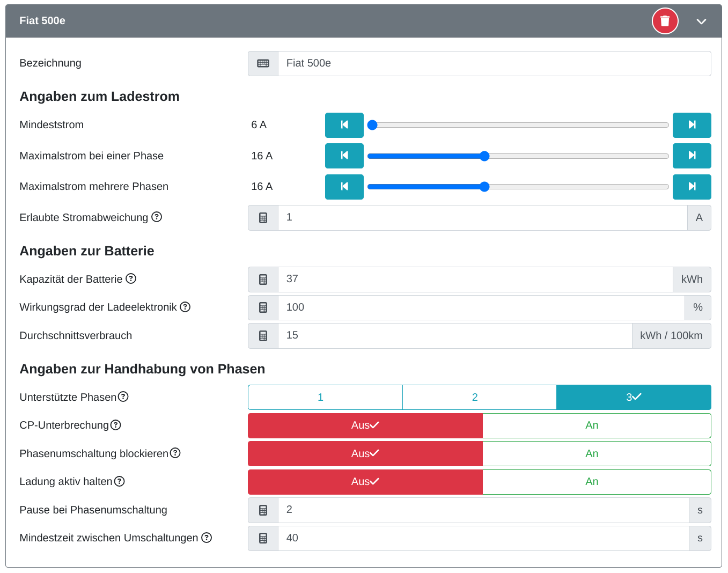The width and height of the screenshot is (728, 573).
Task: Focus the Bezeichnung text field
Action: pyautogui.click(x=495, y=63)
